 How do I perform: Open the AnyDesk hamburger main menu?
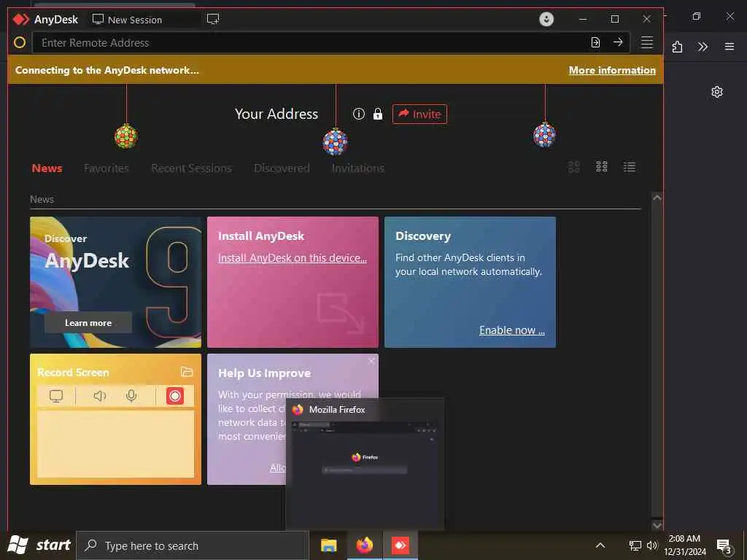647,42
